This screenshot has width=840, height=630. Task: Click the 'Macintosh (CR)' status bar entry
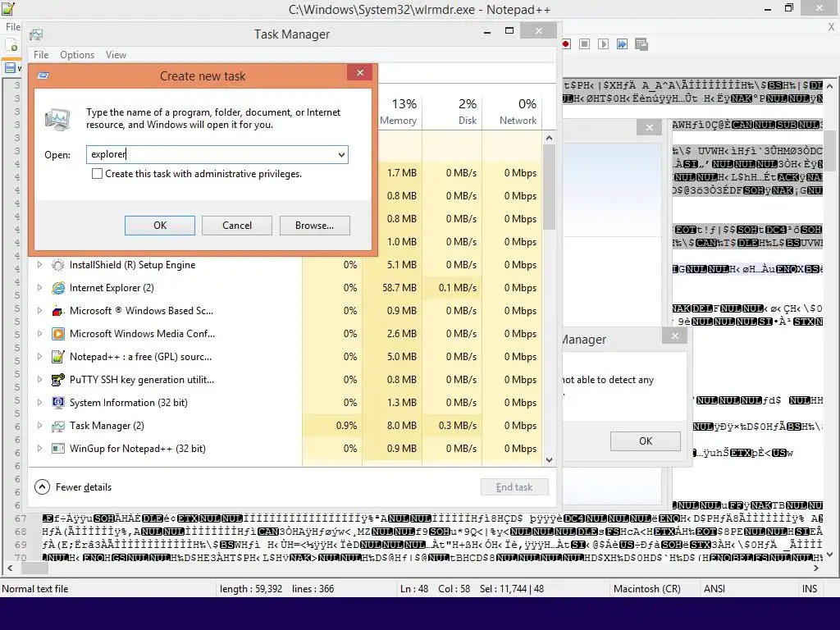pos(647,589)
